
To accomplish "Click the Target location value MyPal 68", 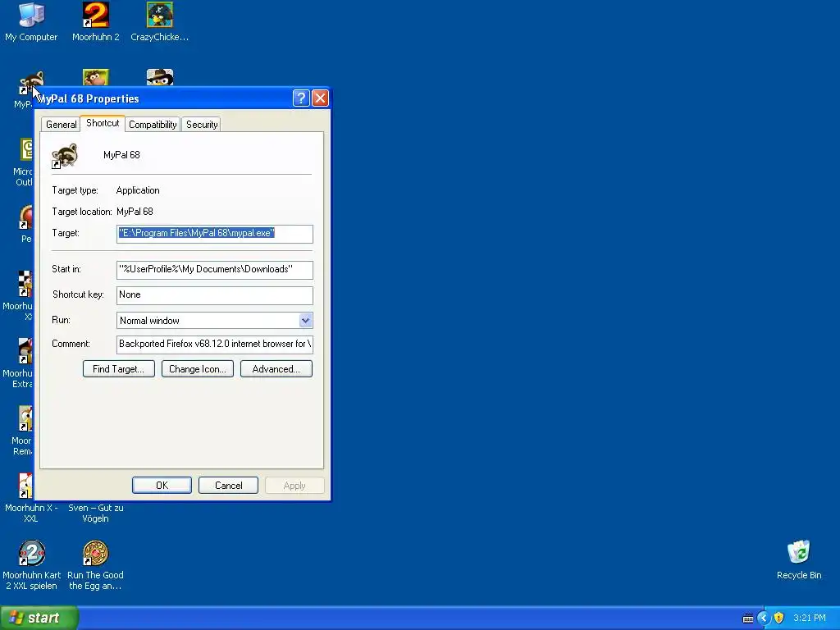I will [135, 212].
